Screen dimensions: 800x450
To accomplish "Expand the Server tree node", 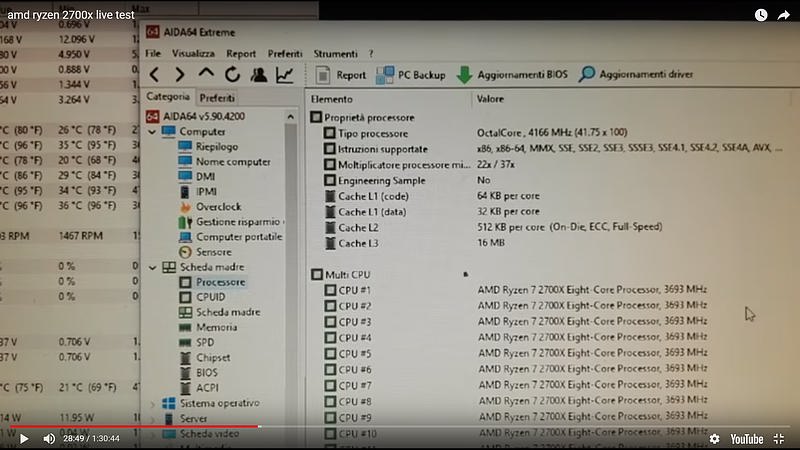I will tap(153, 419).
